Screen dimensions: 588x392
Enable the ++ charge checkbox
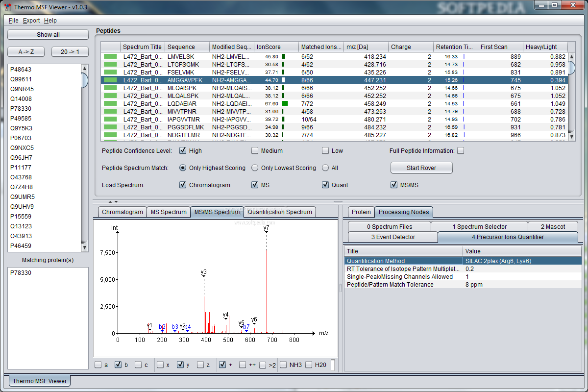(x=243, y=365)
